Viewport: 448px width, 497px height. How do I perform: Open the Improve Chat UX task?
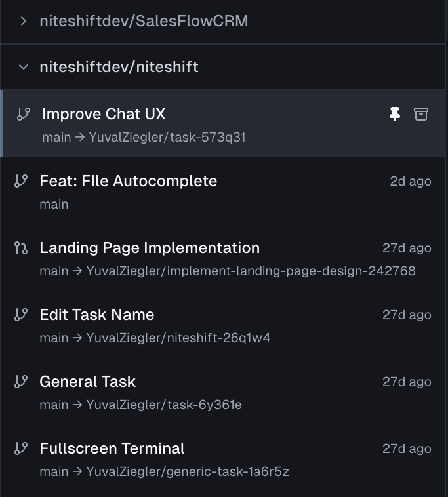point(104,114)
